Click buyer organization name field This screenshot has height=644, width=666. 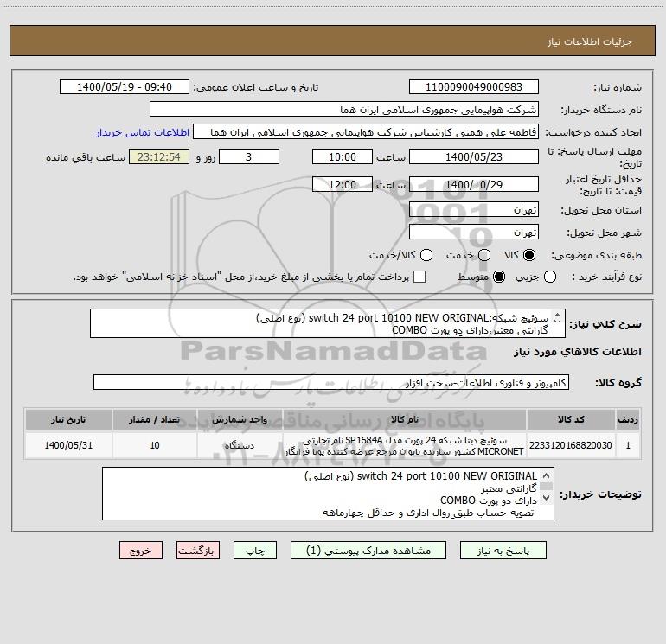[x=344, y=110]
